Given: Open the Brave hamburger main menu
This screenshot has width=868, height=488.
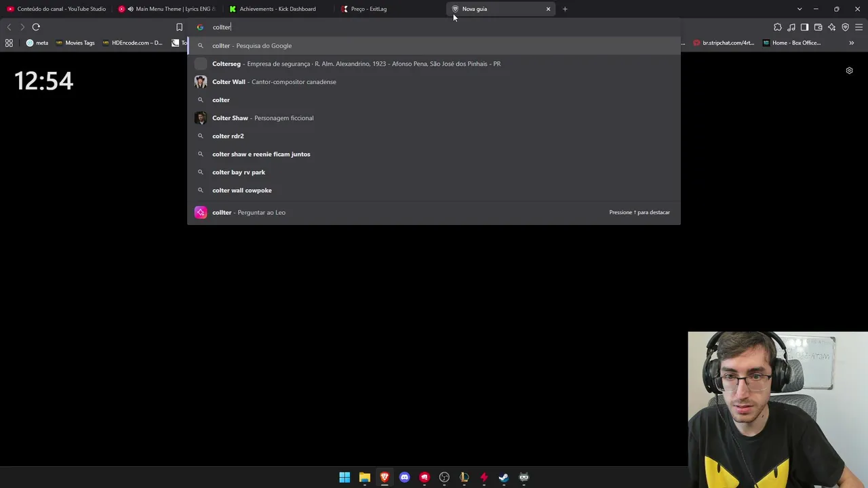Looking at the screenshot, I should [x=859, y=27].
